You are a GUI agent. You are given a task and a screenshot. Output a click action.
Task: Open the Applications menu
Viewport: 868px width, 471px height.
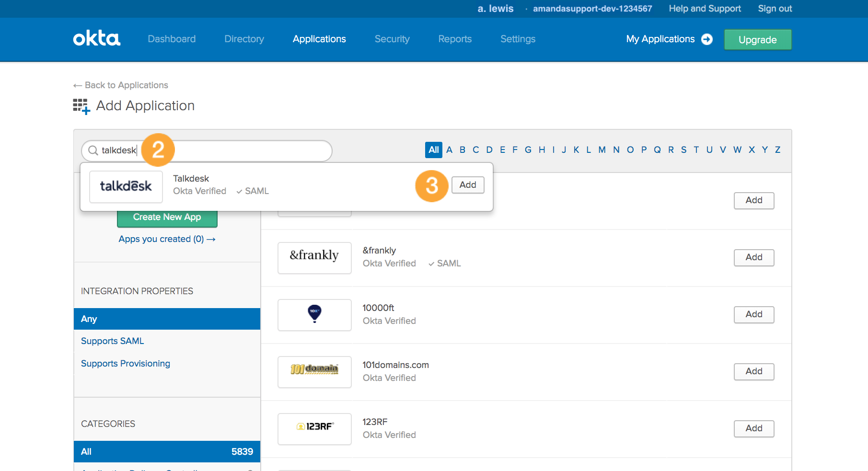coord(319,39)
